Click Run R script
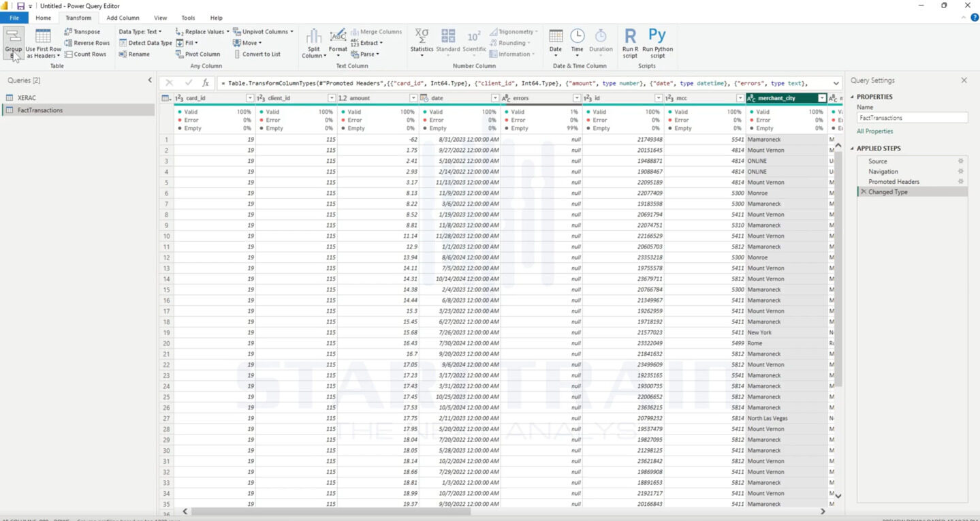 click(630, 44)
